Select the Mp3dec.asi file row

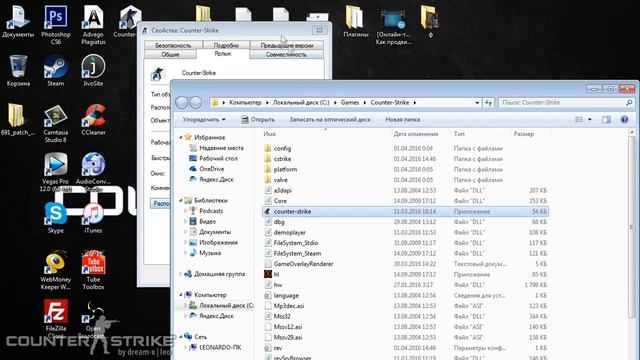click(x=405, y=306)
